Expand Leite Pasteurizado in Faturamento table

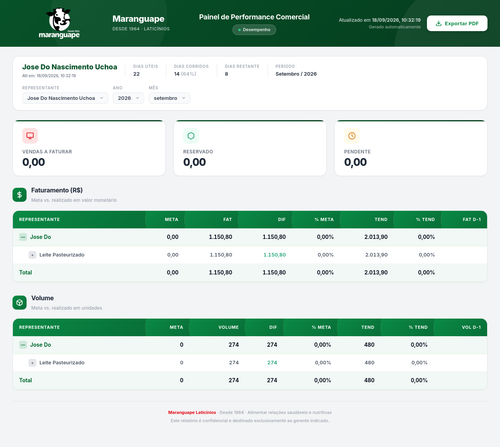[x=32, y=255]
